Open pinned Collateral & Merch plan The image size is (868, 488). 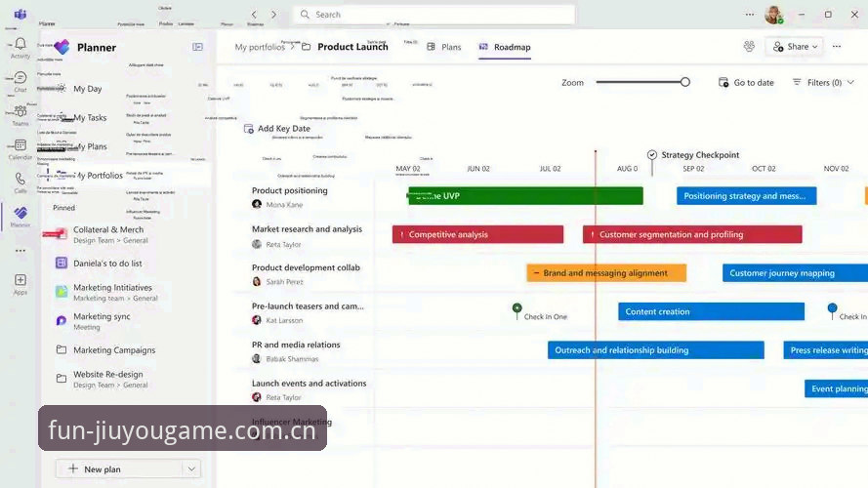(108, 234)
